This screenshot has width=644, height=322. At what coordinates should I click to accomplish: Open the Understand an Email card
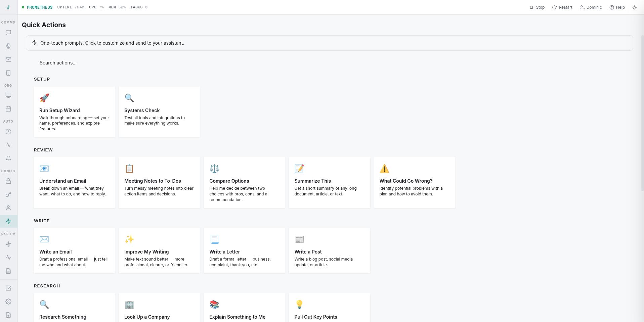click(74, 183)
